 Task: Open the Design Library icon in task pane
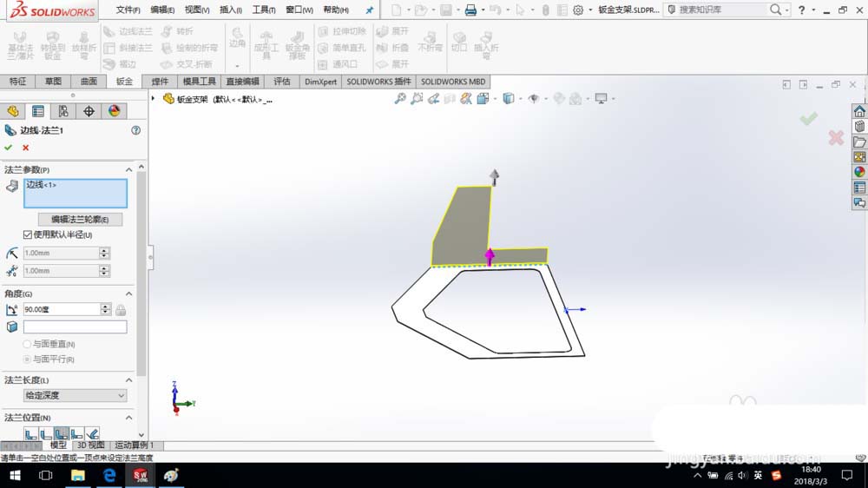[x=859, y=126]
